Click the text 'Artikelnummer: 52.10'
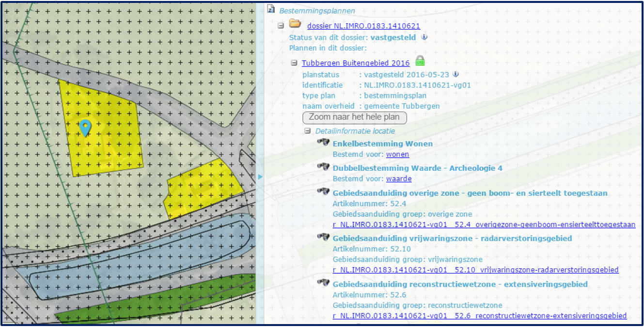This screenshot has width=644, height=327. tap(372, 249)
